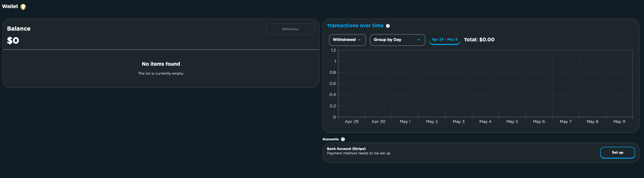The image size is (644, 178).
Task: Click the $0 balance amount
Action: [x=13, y=41]
